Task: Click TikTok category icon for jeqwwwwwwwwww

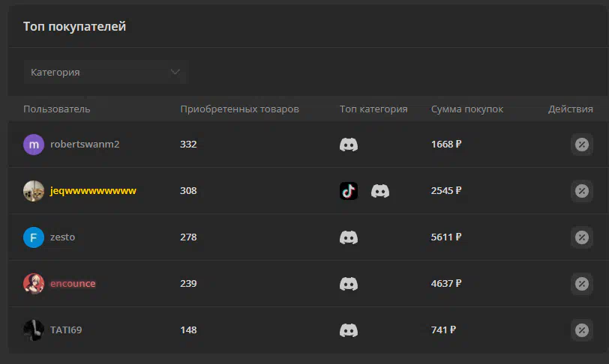Action: [x=349, y=191]
